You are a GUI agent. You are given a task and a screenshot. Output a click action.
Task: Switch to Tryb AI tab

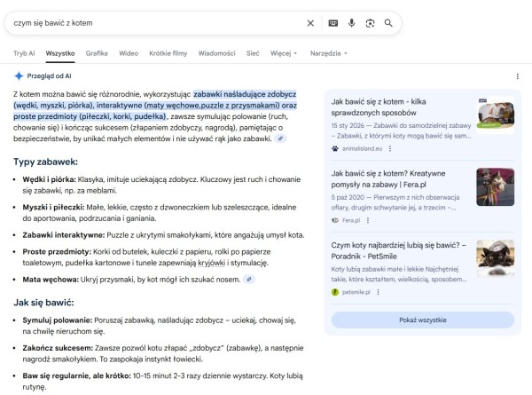point(24,53)
